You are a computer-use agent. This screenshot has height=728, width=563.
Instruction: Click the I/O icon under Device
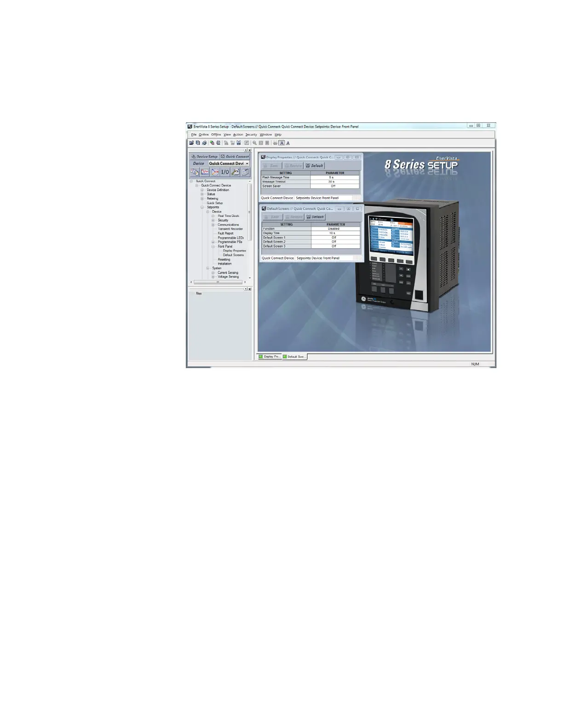tap(225, 172)
